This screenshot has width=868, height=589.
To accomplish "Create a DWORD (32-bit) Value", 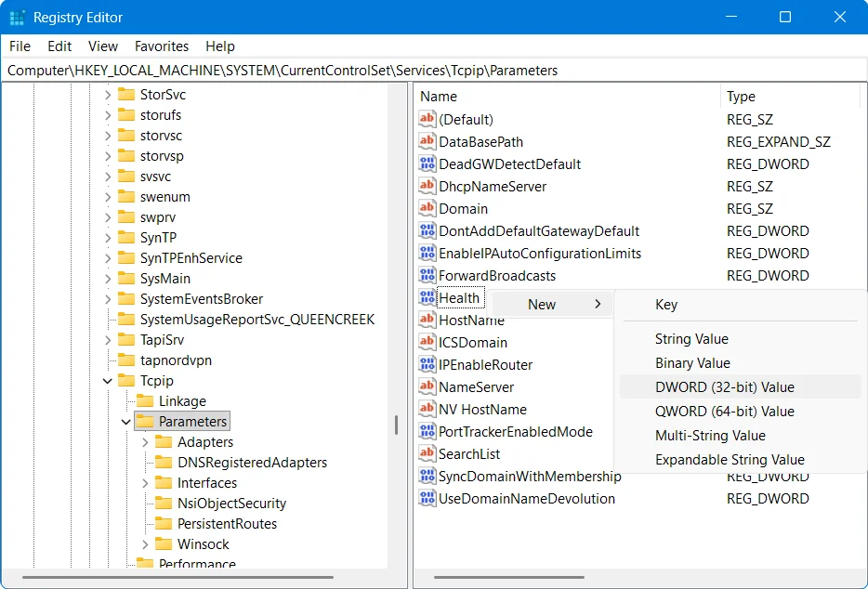I will click(x=740, y=387).
